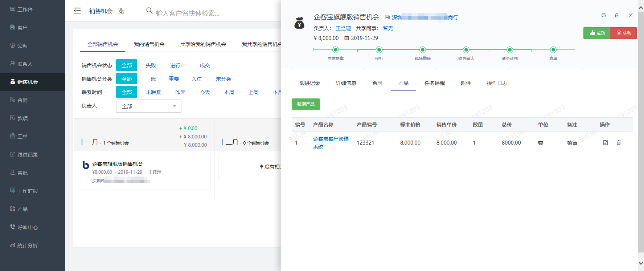This screenshot has width=644, height=271.
Task: Click the money bag icon of the opportunity
Action: (299, 23)
